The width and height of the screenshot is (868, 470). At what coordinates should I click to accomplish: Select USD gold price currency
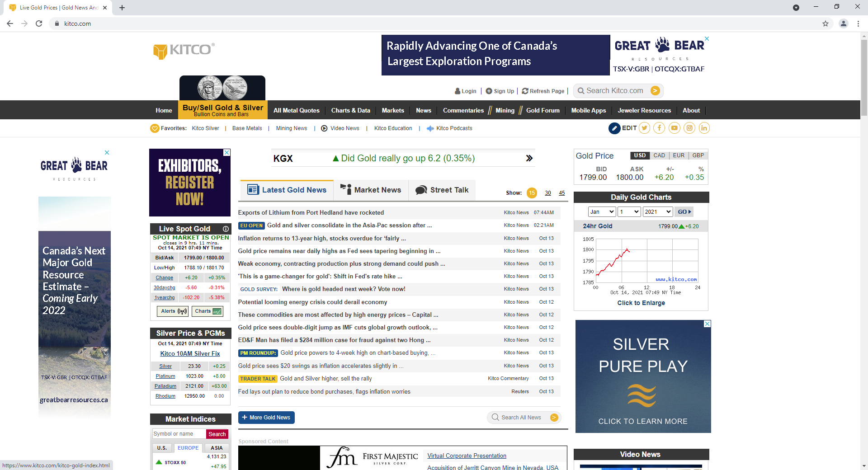click(x=640, y=155)
